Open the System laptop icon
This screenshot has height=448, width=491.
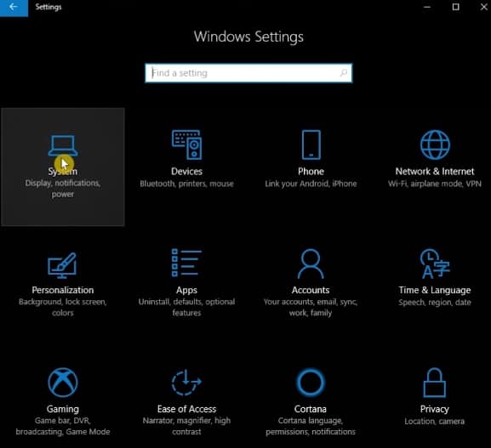(63, 145)
